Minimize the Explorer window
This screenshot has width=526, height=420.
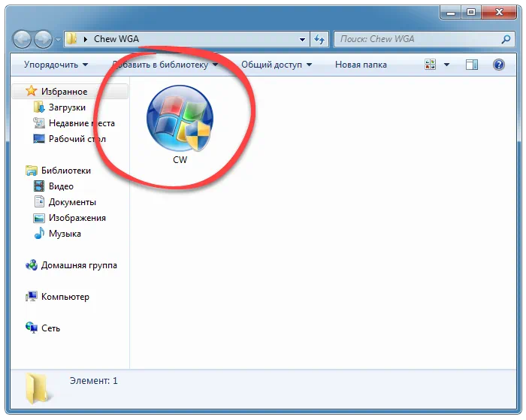[x=451, y=13]
